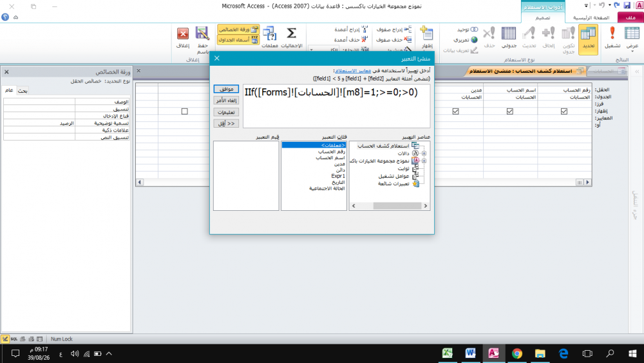Uncheck Show box for مدين column
Screen dimensions: 644x363
[x=455, y=112]
